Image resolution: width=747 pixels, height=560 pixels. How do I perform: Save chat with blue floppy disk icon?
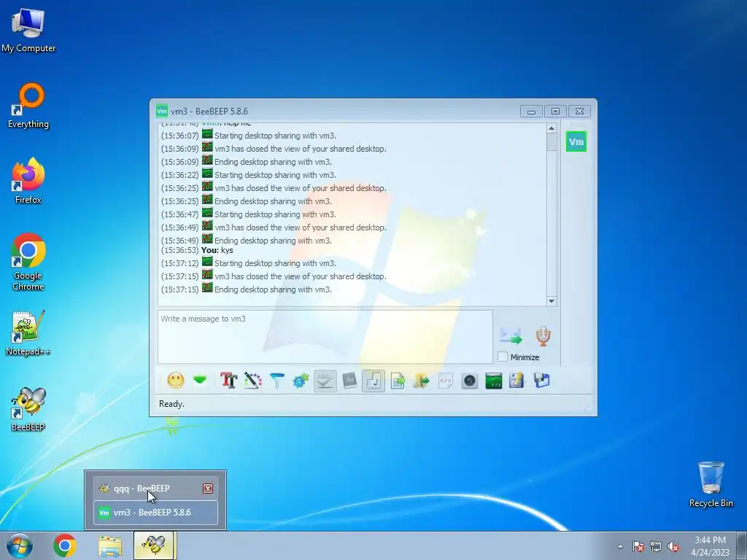[542, 381]
